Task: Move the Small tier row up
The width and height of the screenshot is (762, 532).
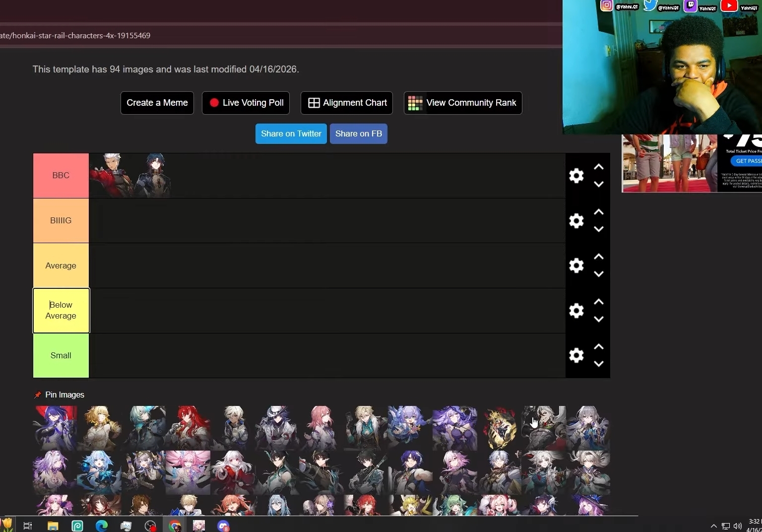Action: click(x=599, y=346)
